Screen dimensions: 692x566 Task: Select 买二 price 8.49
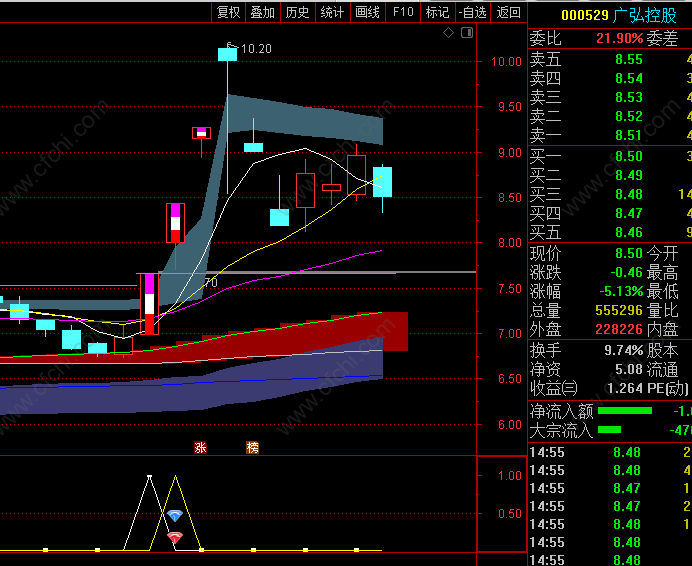tap(629, 175)
